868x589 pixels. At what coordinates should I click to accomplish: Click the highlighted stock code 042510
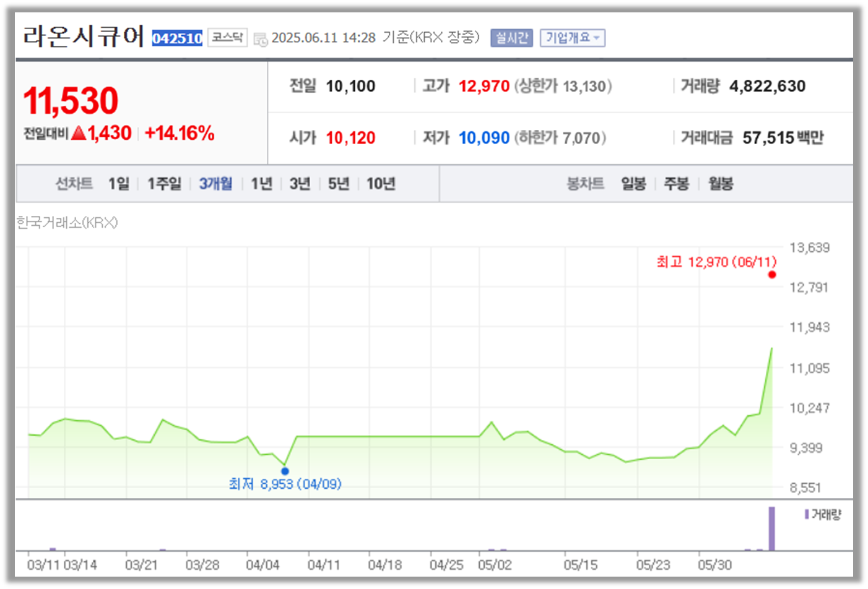[177, 38]
